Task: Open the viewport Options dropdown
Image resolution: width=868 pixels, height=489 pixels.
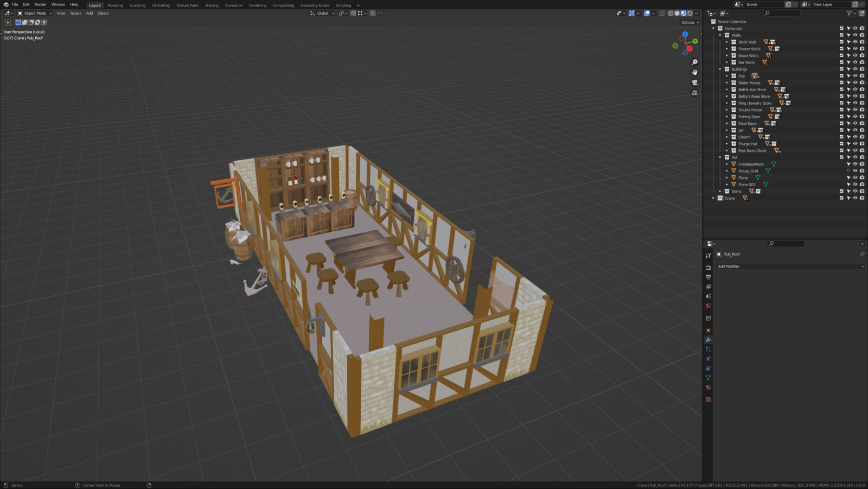Action: click(x=690, y=22)
